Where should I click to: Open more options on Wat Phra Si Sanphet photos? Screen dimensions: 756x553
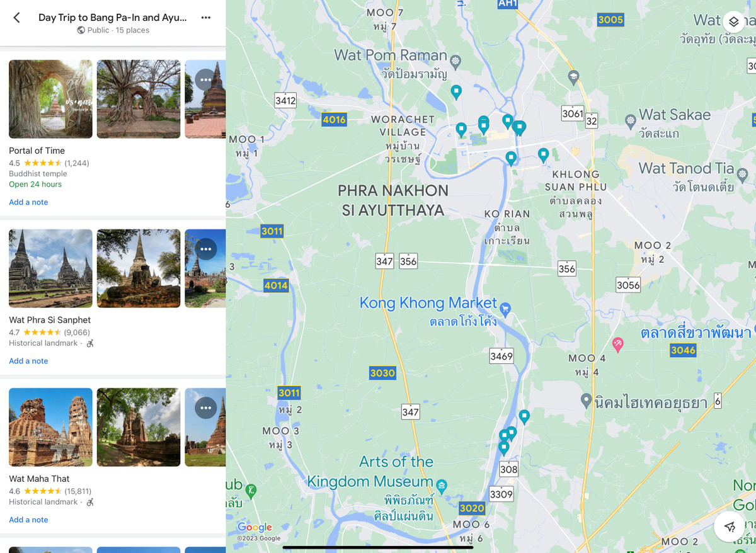(x=205, y=249)
